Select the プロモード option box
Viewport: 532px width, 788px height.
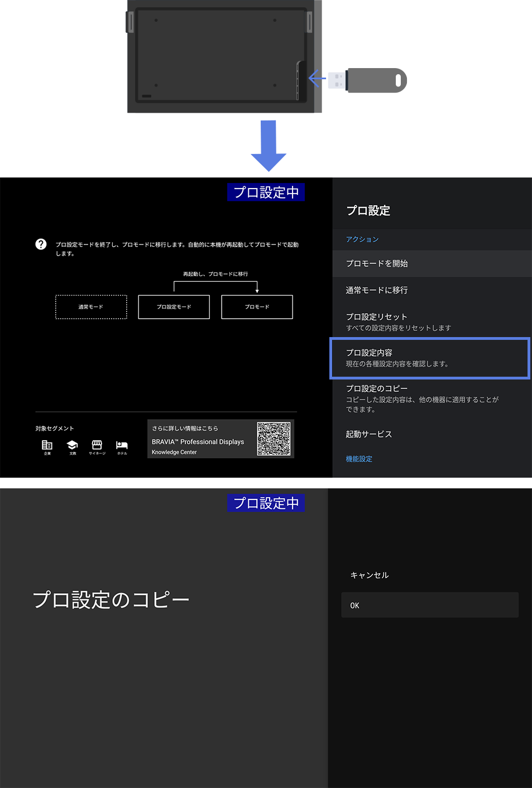(257, 307)
